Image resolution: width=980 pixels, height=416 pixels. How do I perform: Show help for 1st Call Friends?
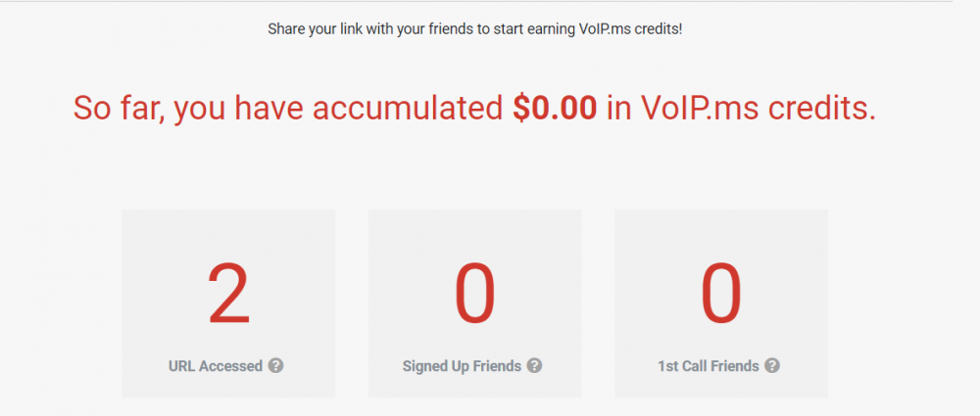tap(772, 365)
